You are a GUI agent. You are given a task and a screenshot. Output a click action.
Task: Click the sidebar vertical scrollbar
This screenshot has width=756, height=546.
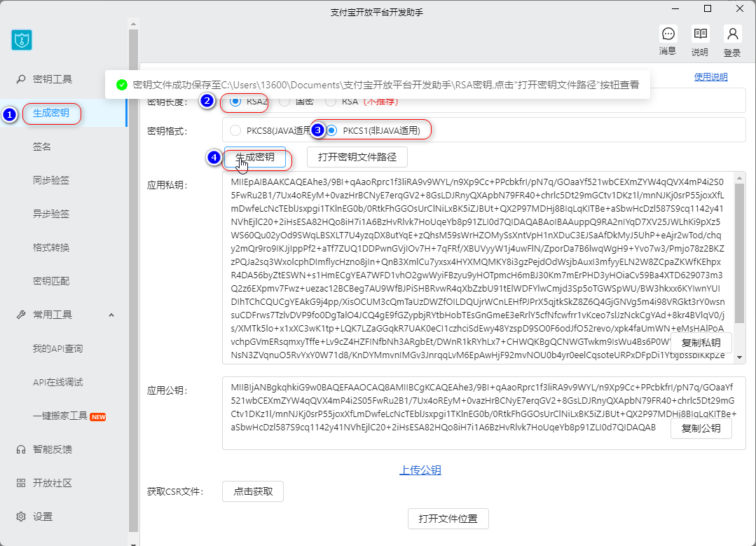(134, 281)
